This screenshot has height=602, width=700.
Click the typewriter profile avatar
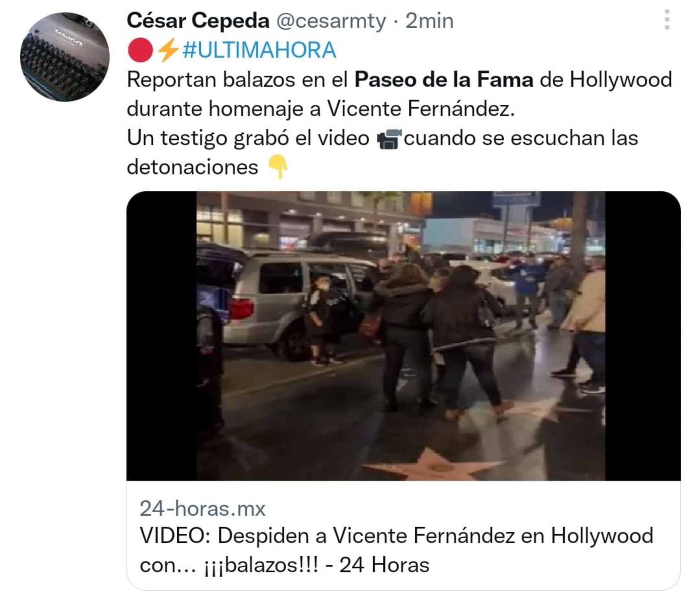64,57
